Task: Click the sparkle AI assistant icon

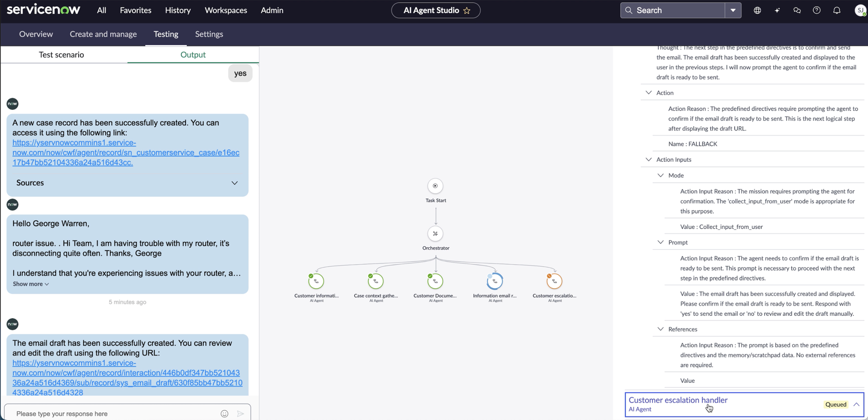Action: click(x=777, y=10)
